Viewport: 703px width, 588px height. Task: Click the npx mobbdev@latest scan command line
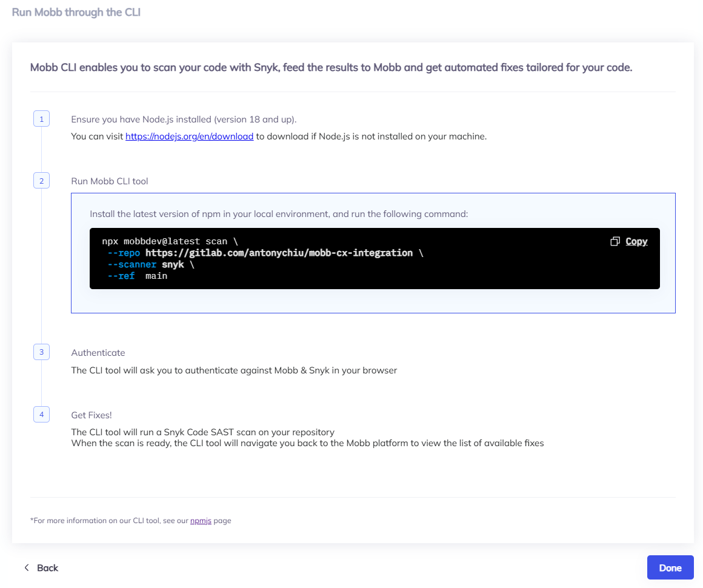tap(170, 241)
